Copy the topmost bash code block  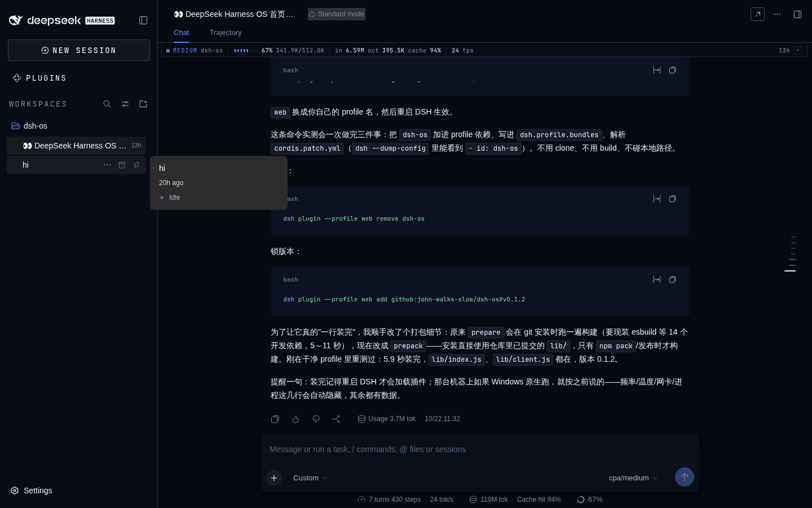(x=673, y=70)
